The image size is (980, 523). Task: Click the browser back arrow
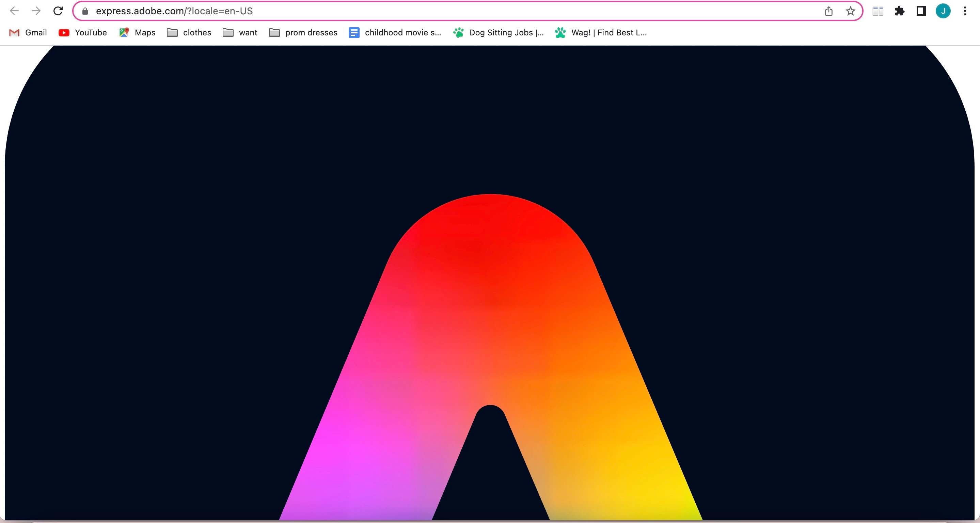pos(14,11)
